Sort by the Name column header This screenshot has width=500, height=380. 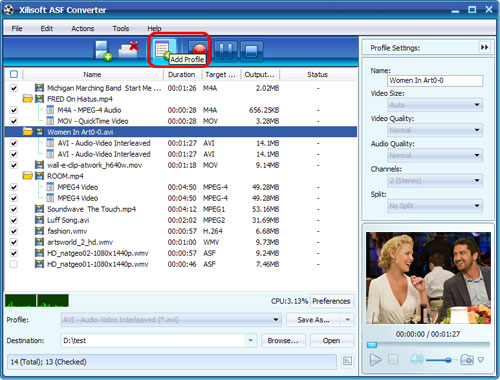[93, 74]
